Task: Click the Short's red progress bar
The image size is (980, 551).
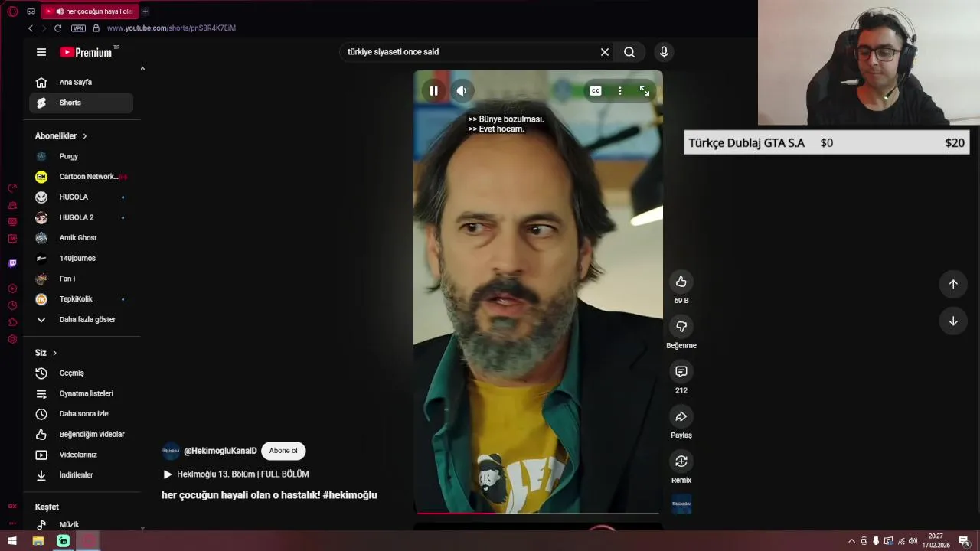Action: pos(537,513)
